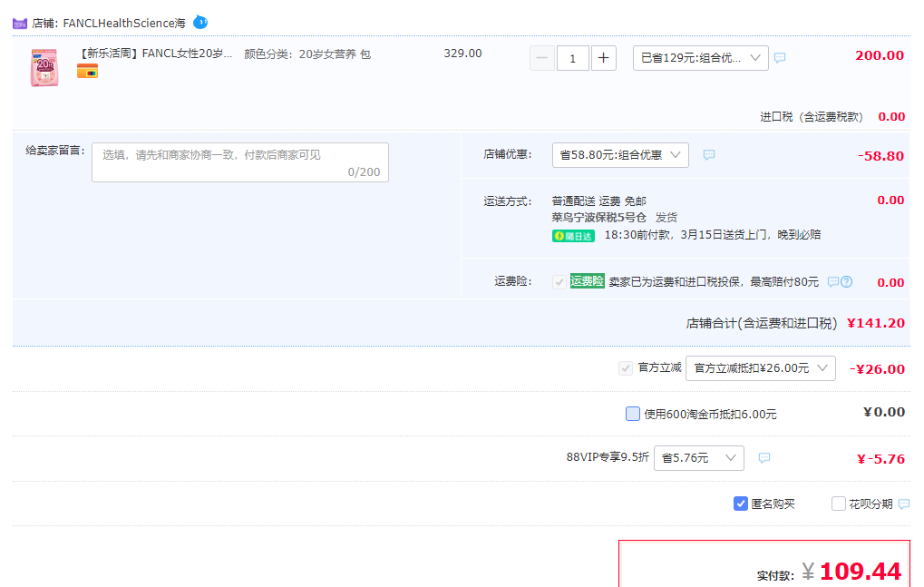Decrease quantity with the minus button
This screenshot has width=924, height=587.
click(x=542, y=58)
